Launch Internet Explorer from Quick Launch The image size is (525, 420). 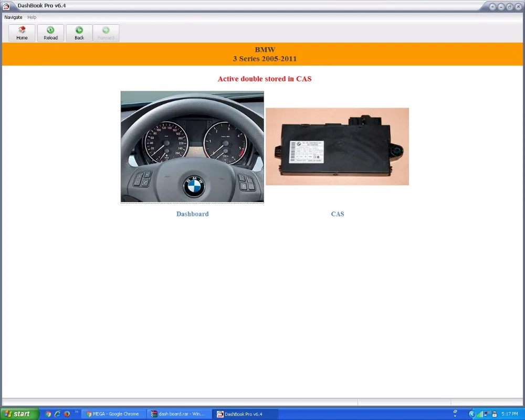58,414
